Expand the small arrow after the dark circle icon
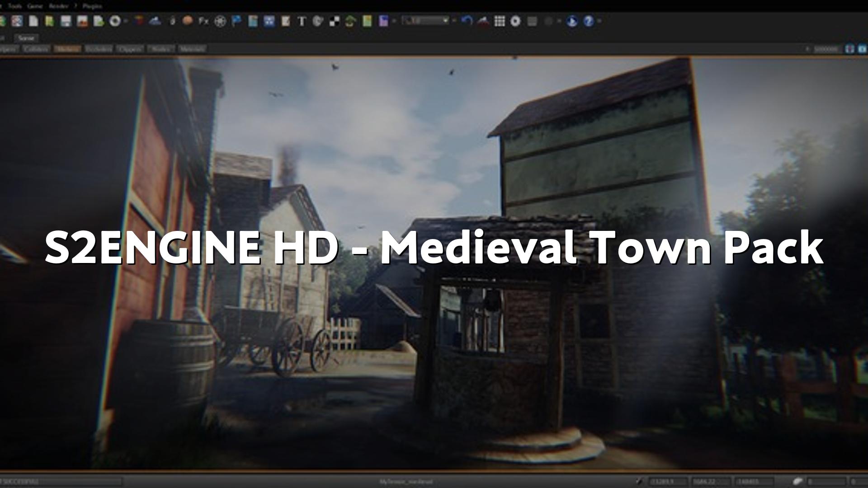Screen dimensions: 868x488 [559, 21]
